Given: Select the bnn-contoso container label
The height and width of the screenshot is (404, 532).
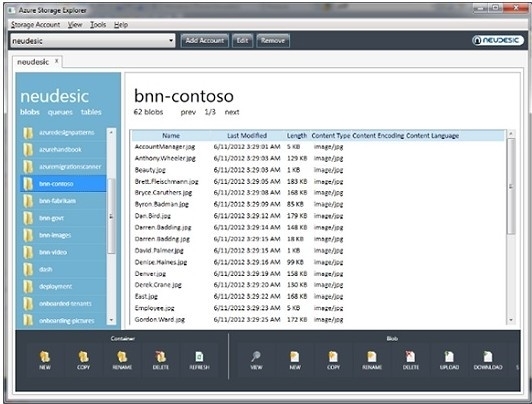Looking at the screenshot, I should pos(56,184).
